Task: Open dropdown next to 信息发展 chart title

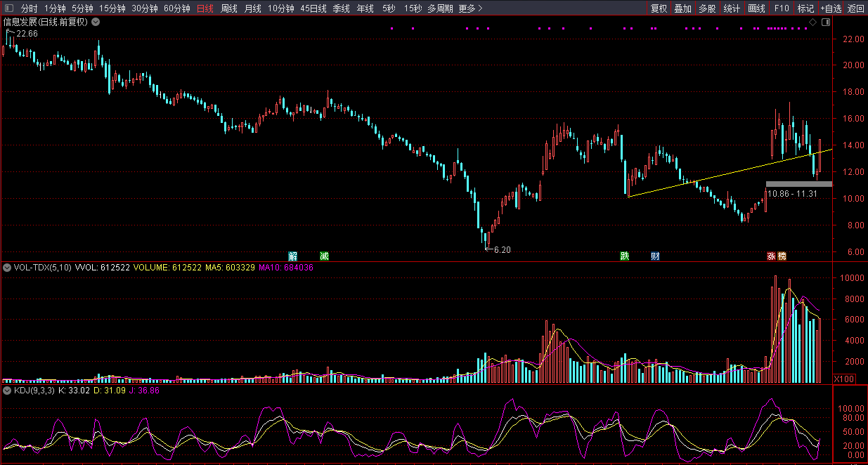Action: (x=96, y=22)
